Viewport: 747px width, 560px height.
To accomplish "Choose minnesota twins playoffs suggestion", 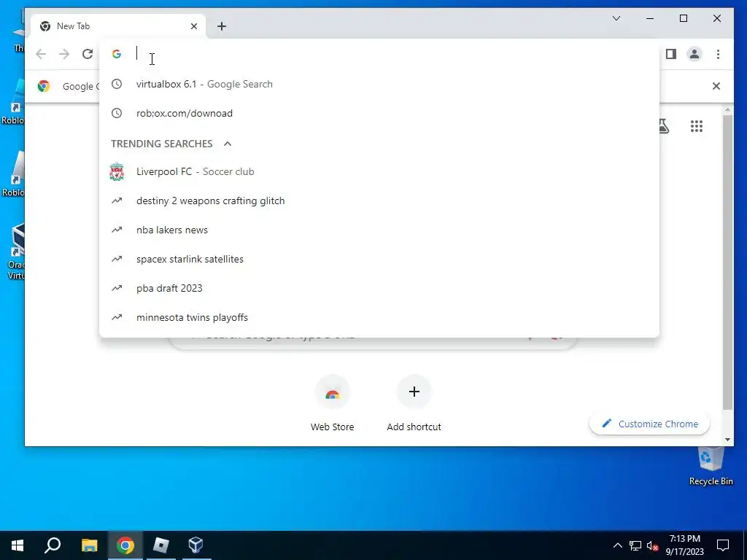I will [379, 317].
